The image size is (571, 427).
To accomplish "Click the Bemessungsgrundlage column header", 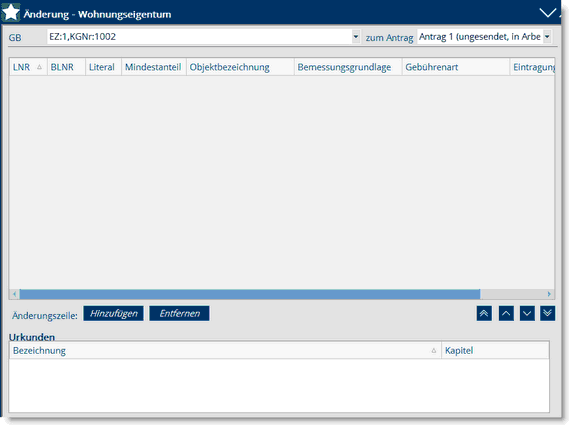I will 348,67.
